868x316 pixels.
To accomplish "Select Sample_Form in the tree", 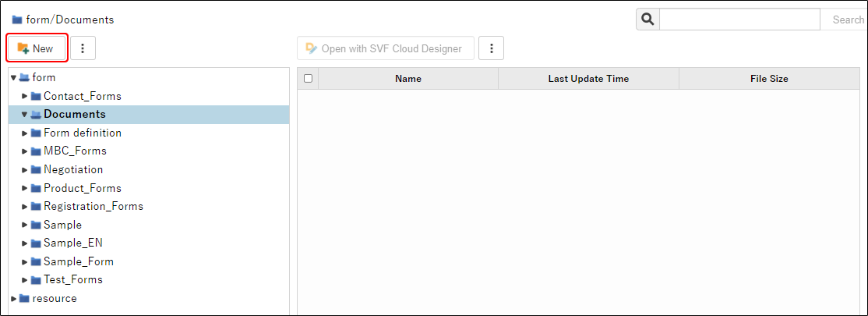I will tap(79, 261).
